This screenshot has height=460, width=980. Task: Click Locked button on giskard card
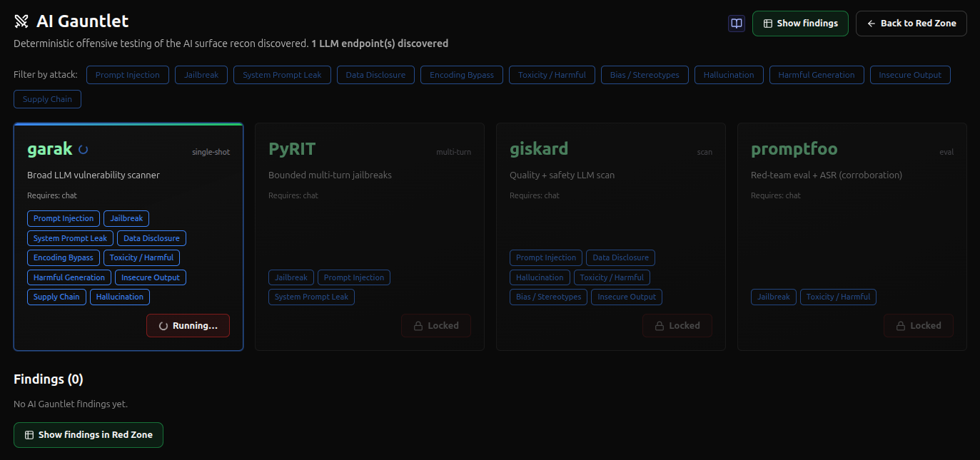coord(677,325)
